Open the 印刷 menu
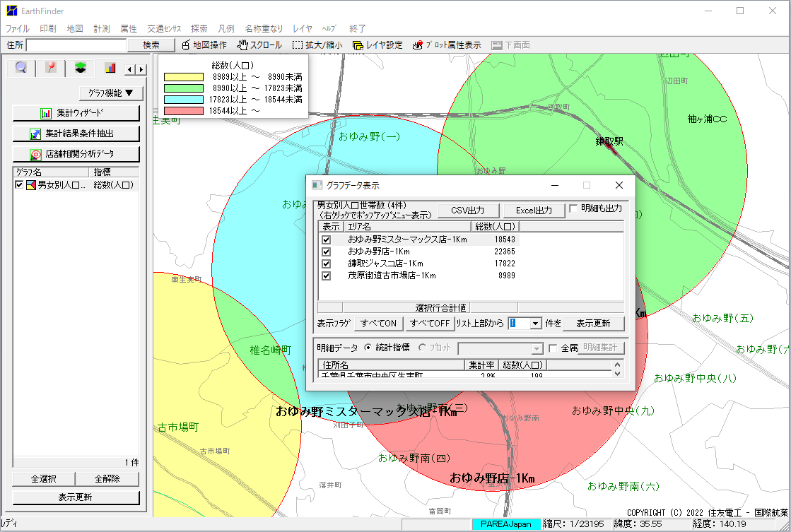 click(48, 29)
